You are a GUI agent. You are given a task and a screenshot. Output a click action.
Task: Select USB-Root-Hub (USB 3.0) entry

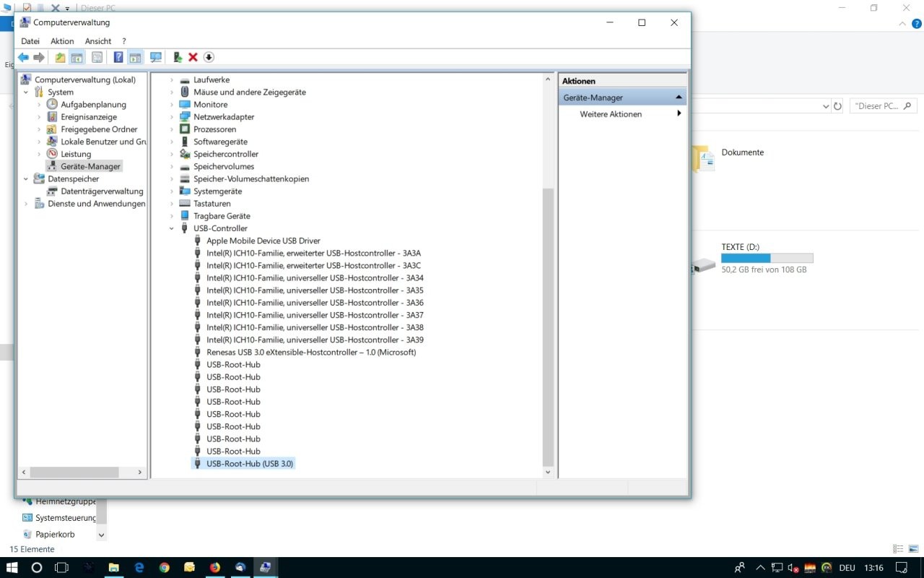[x=250, y=463]
